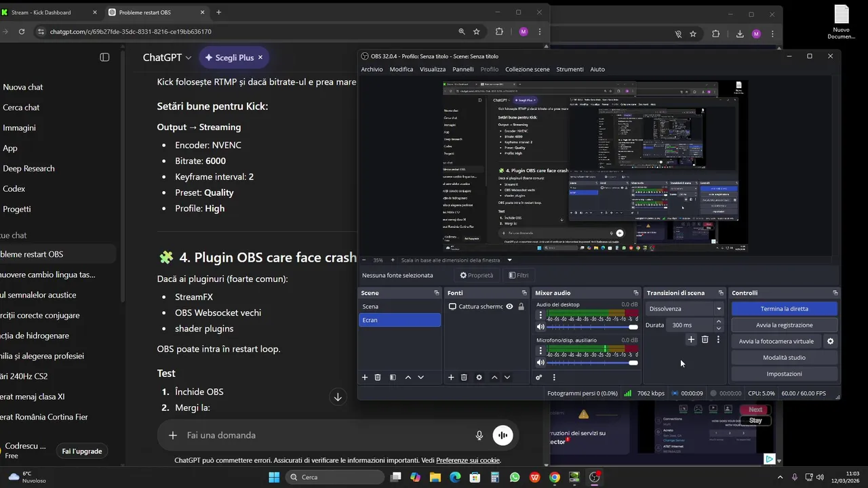The height and width of the screenshot is (488, 868).
Task: Add a new source in Fonti panel
Action: tap(451, 378)
